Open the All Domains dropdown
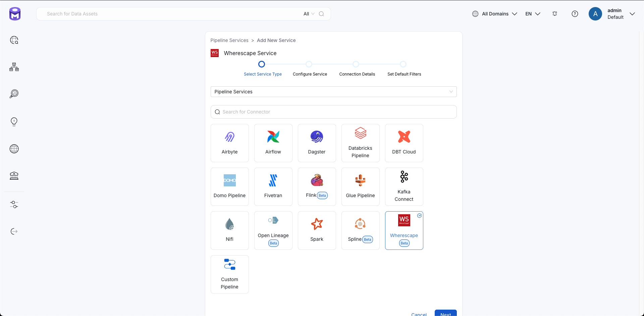Image resolution: width=644 pixels, height=316 pixels. click(x=495, y=14)
